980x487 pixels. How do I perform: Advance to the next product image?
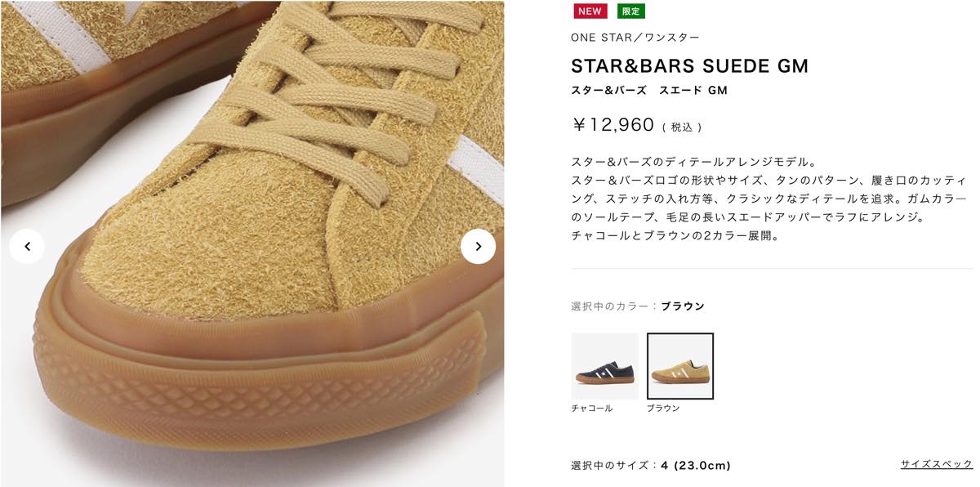478,247
